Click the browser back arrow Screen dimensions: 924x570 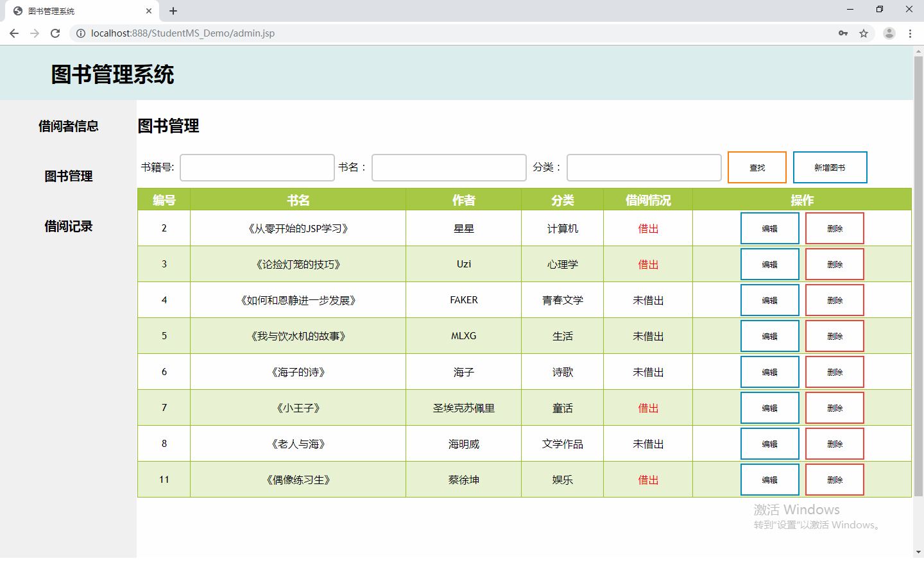pyautogui.click(x=14, y=33)
